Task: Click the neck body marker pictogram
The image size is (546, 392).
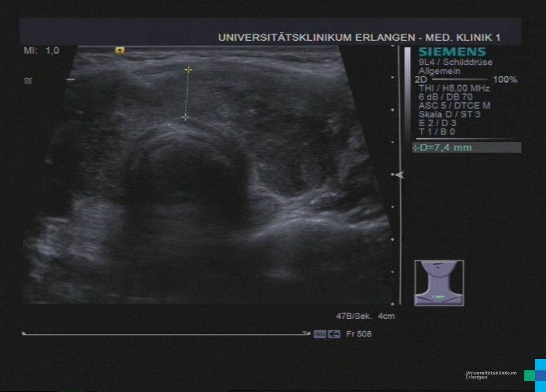Action: coord(439,283)
